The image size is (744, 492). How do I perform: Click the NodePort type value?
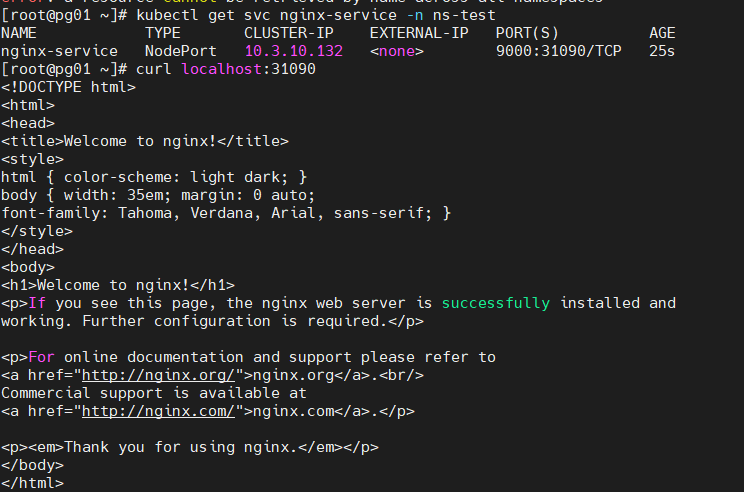click(181, 51)
